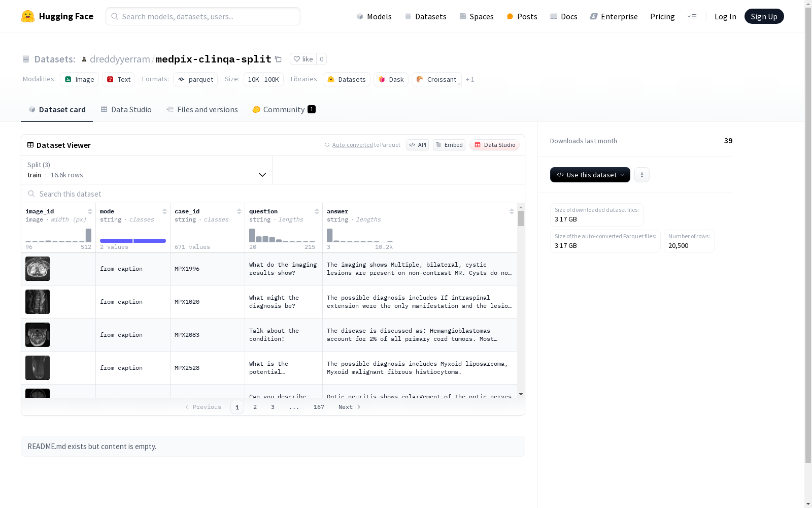Select the Croissant library tag
This screenshot has width=812, height=508.
pyautogui.click(x=436, y=79)
